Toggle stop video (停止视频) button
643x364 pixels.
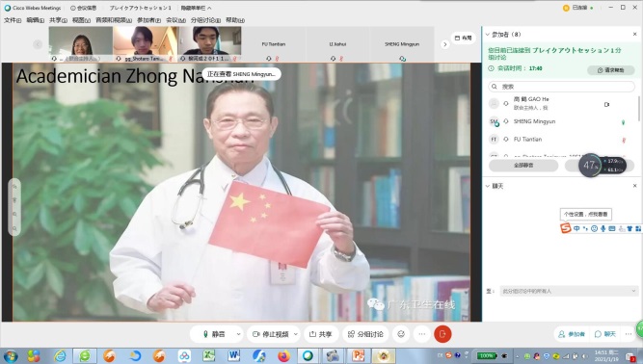[271, 334]
